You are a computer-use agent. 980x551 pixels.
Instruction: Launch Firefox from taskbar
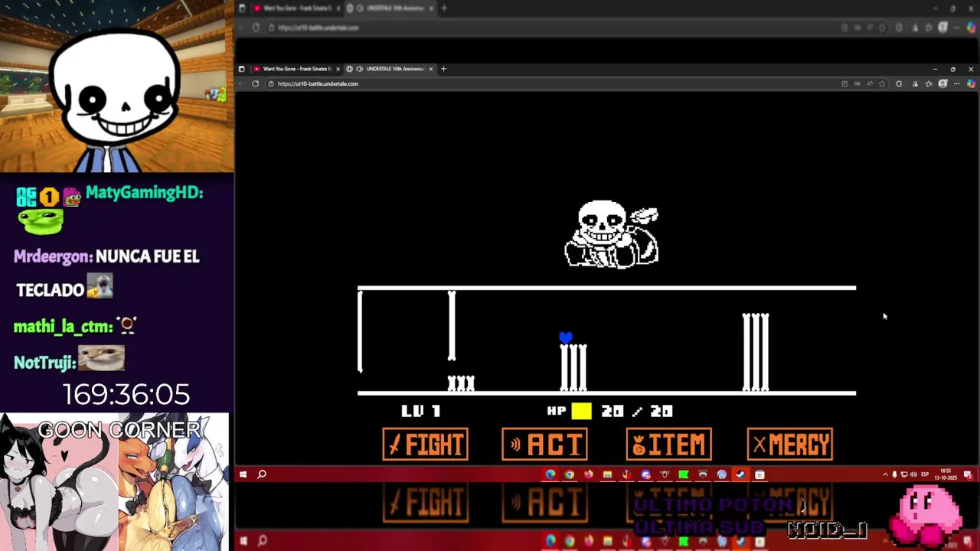pyautogui.click(x=588, y=474)
